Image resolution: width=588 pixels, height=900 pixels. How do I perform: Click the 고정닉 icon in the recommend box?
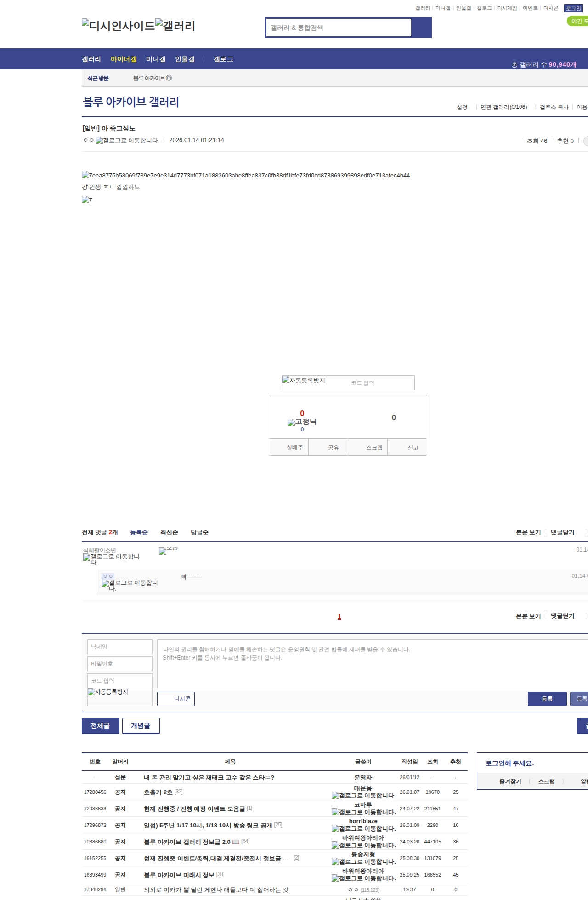click(302, 422)
